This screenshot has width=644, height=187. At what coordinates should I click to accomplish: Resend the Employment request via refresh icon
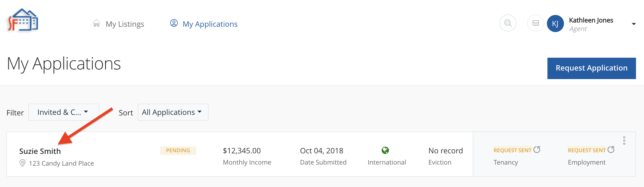611,150
